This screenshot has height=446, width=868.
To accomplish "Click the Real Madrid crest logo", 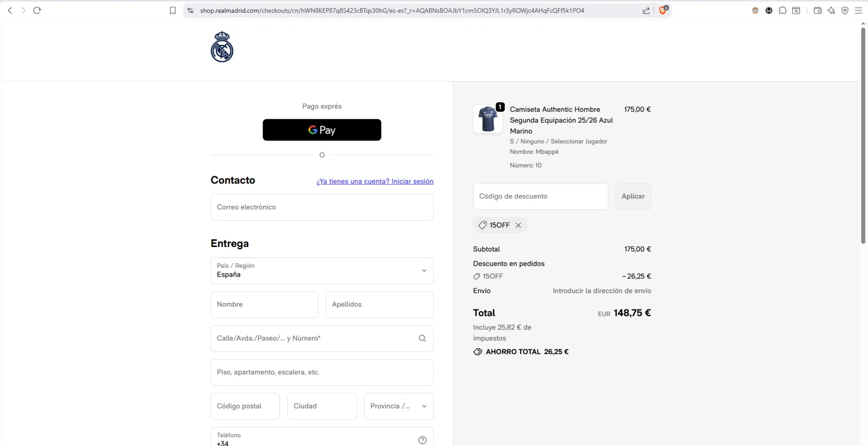I will click(222, 47).
